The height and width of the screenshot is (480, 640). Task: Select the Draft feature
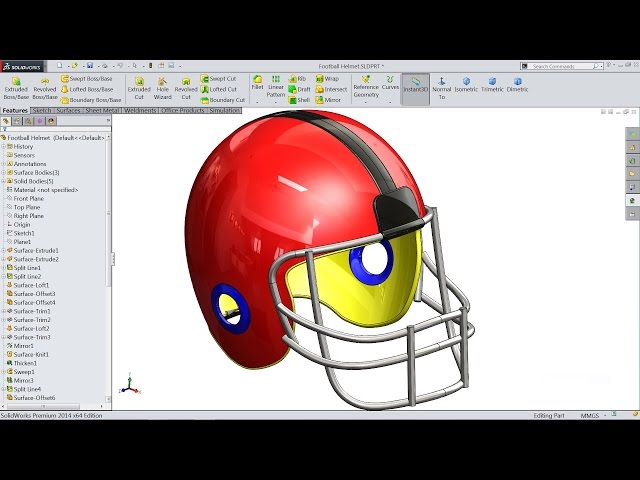[x=300, y=89]
